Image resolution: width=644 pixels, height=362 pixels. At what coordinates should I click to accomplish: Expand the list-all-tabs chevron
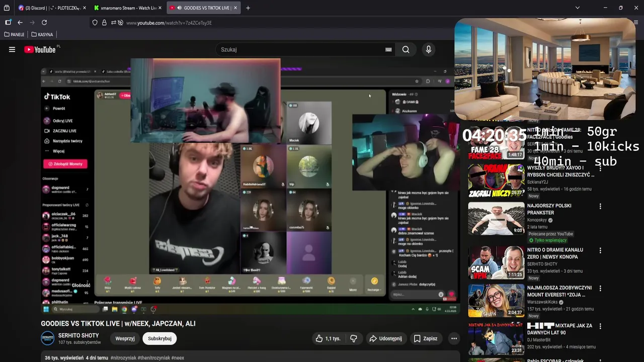coord(577,8)
